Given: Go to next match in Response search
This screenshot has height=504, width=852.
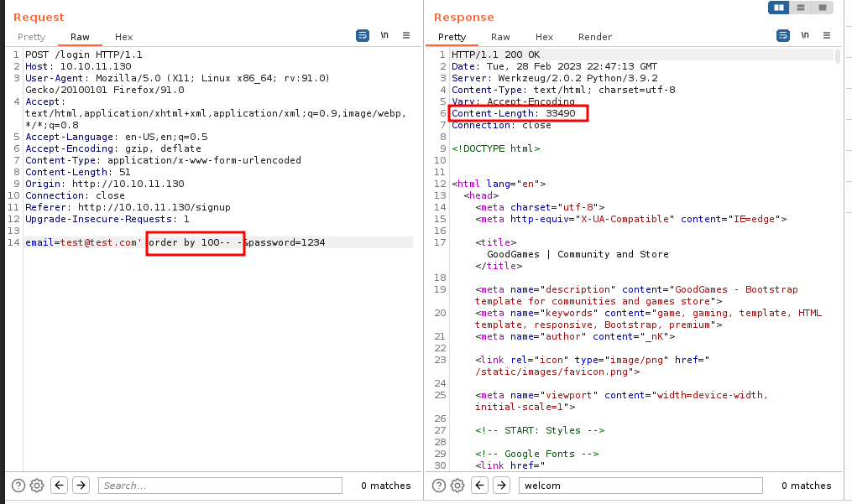Looking at the screenshot, I should click(x=501, y=485).
